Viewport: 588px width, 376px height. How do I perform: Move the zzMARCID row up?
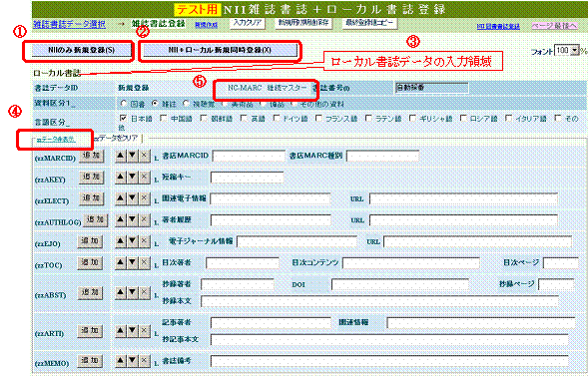(x=120, y=156)
